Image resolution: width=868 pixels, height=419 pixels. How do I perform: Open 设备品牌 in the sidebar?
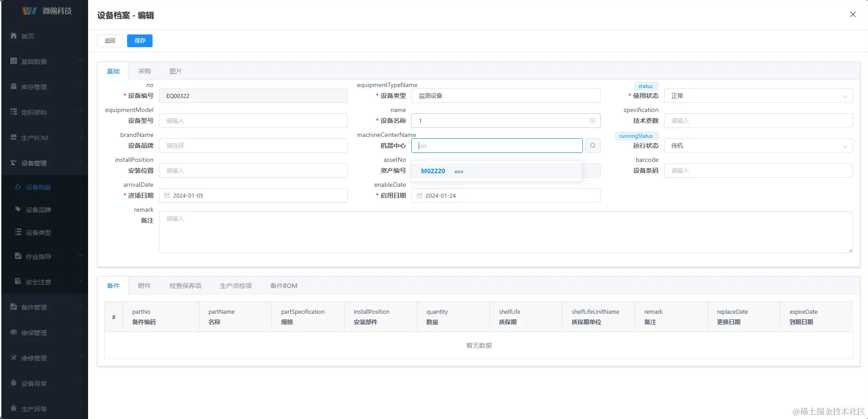click(44, 209)
